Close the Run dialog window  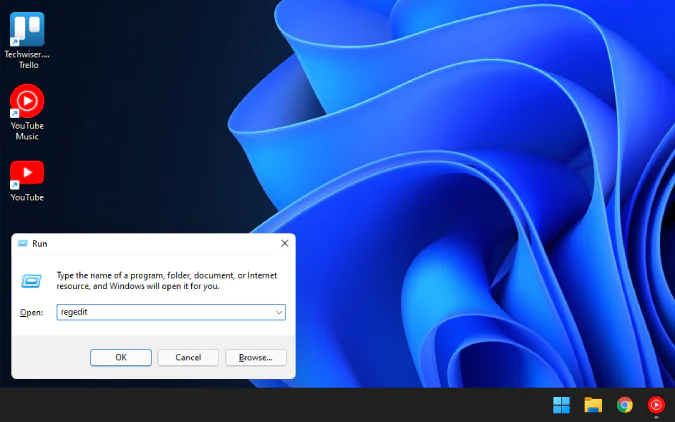(x=284, y=243)
